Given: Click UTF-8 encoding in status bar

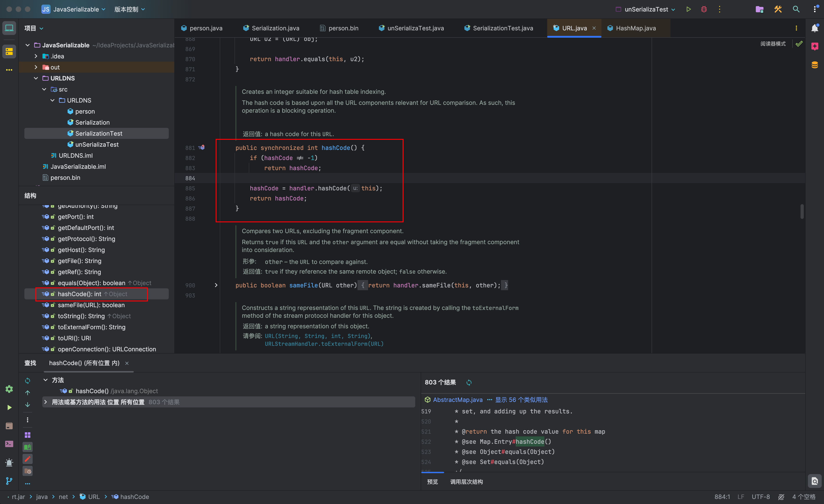Looking at the screenshot, I should [x=761, y=497].
